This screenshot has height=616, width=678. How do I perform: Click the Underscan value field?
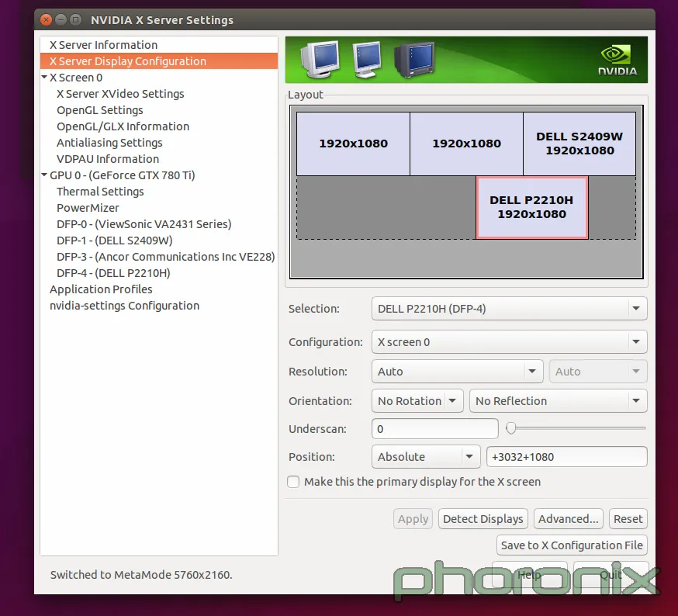(x=435, y=429)
